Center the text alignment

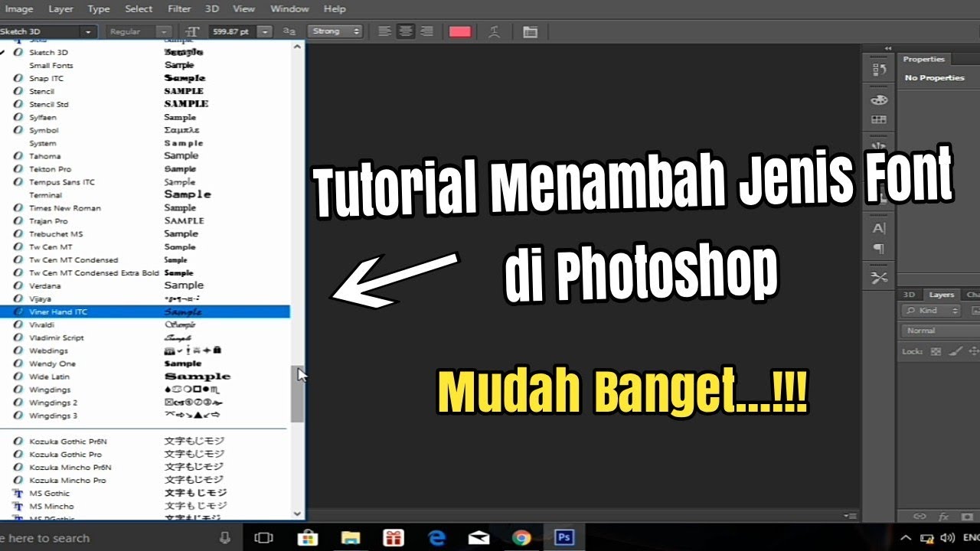[x=406, y=31]
